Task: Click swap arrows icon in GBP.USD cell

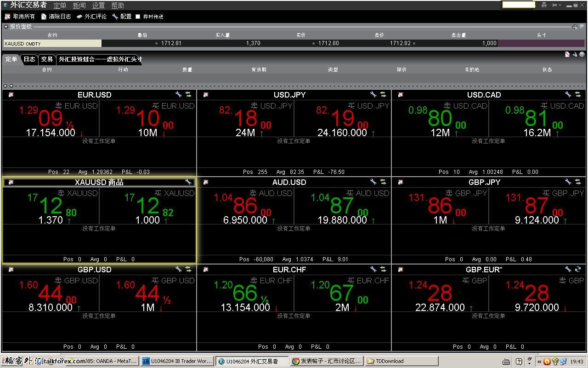Action: point(188,269)
